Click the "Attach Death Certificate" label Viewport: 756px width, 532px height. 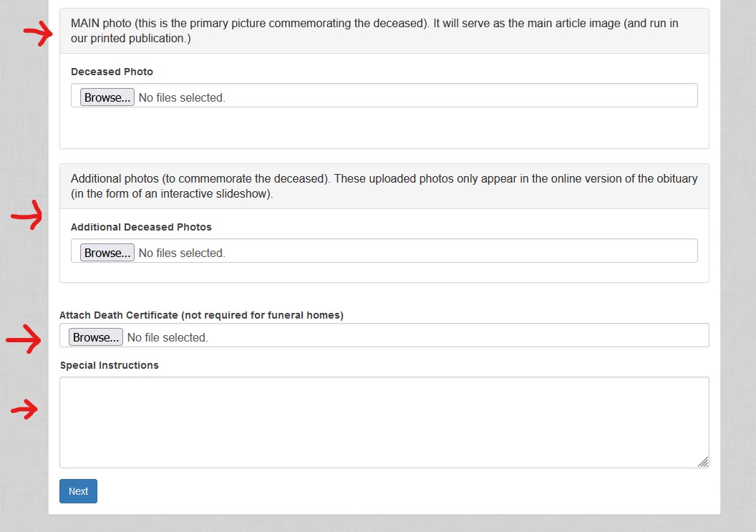[201, 315]
